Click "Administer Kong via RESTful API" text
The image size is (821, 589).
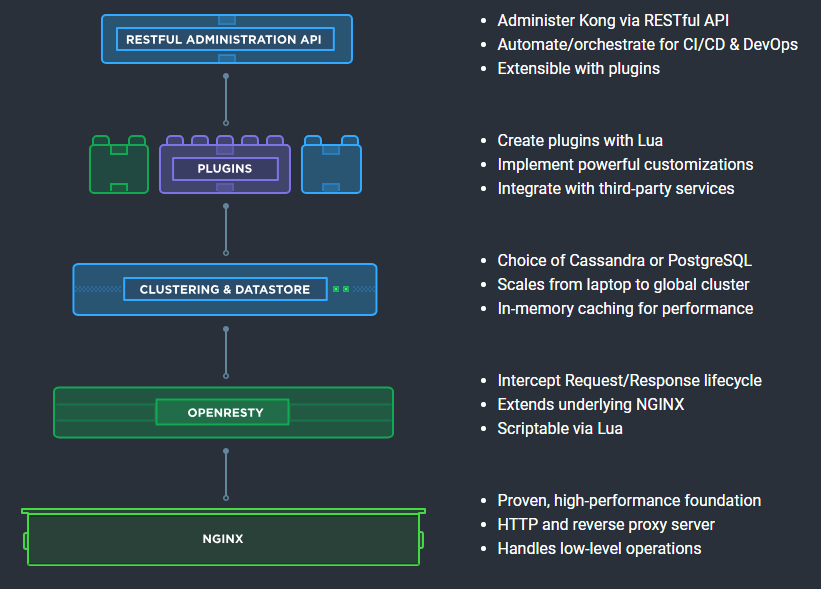pyautogui.click(x=613, y=20)
